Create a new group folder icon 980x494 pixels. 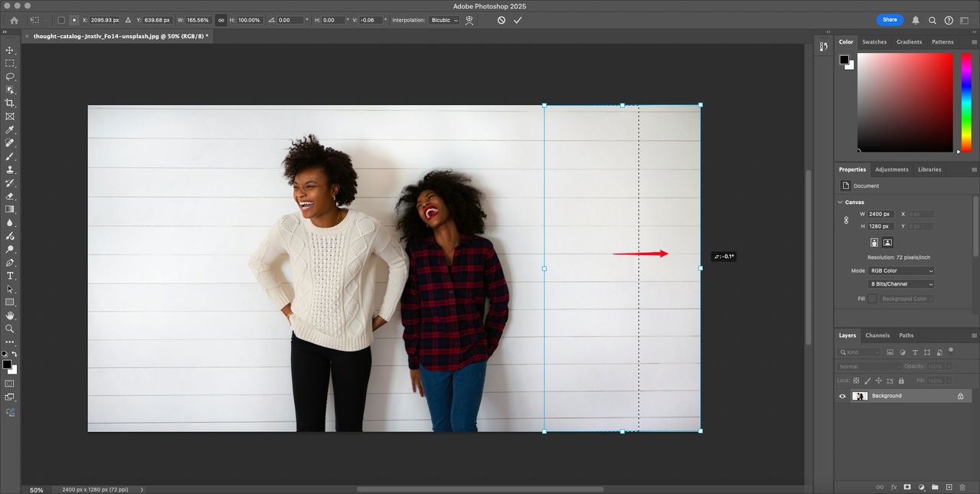point(935,487)
